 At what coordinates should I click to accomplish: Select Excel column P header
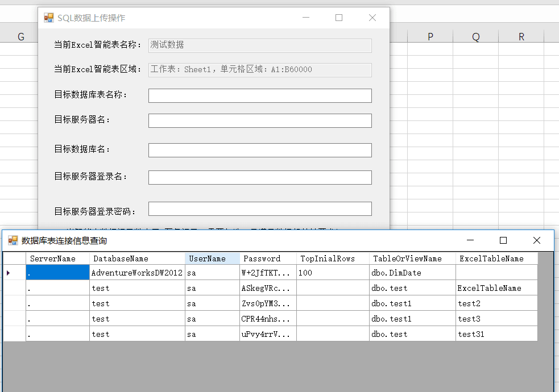click(x=430, y=36)
